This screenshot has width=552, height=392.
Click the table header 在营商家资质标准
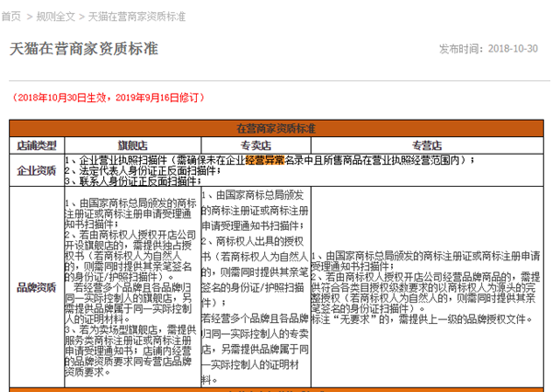[276, 129]
